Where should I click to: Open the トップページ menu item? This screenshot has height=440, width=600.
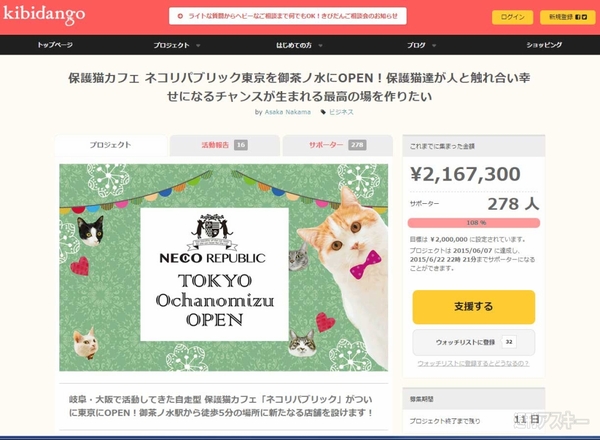coord(55,45)
